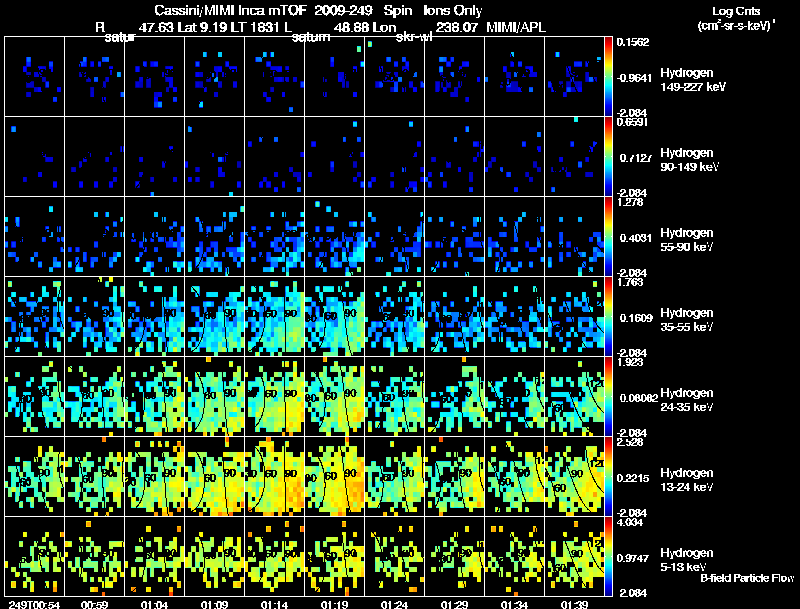Click the 01:04 time label
800x609 pixels.
pyautogui.click(x=154, y=604)
